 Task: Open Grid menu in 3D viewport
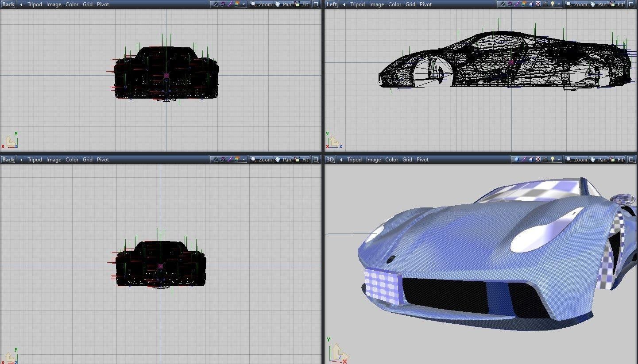coord(407,160)
